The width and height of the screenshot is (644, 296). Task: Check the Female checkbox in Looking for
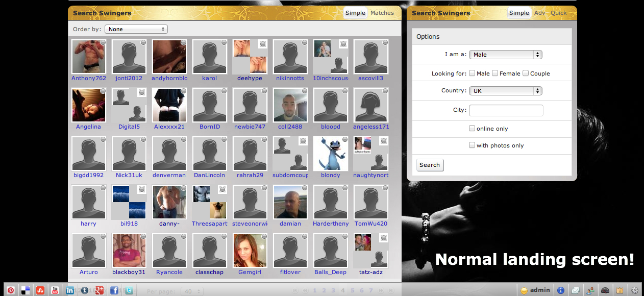(495, 73)
